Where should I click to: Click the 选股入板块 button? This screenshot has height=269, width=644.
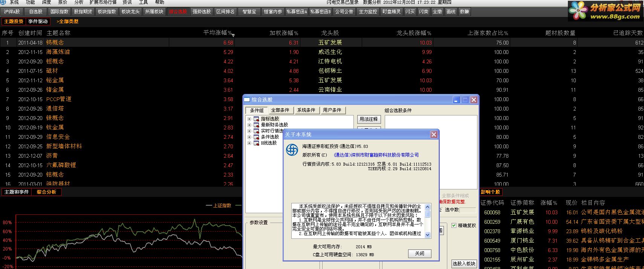point(464,264)
